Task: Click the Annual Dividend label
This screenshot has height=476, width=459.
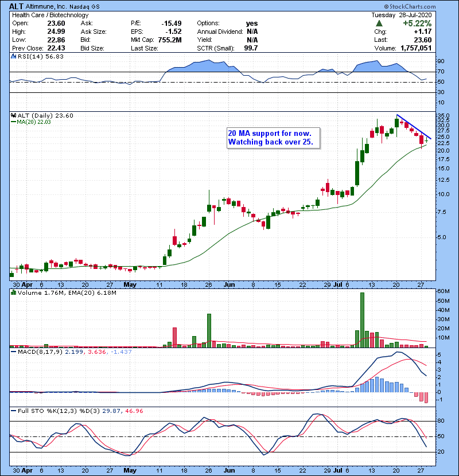Action: pos(220,32)
